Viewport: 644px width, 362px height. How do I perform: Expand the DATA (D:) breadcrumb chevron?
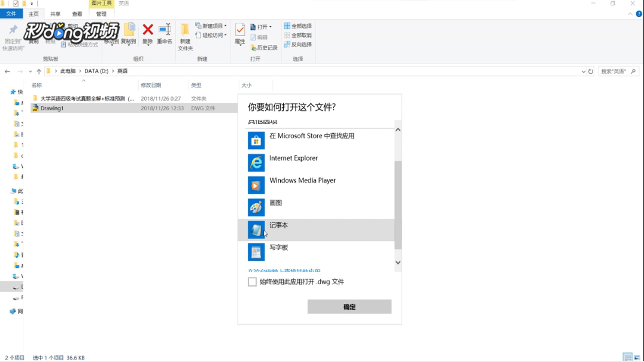pos(113,71)
